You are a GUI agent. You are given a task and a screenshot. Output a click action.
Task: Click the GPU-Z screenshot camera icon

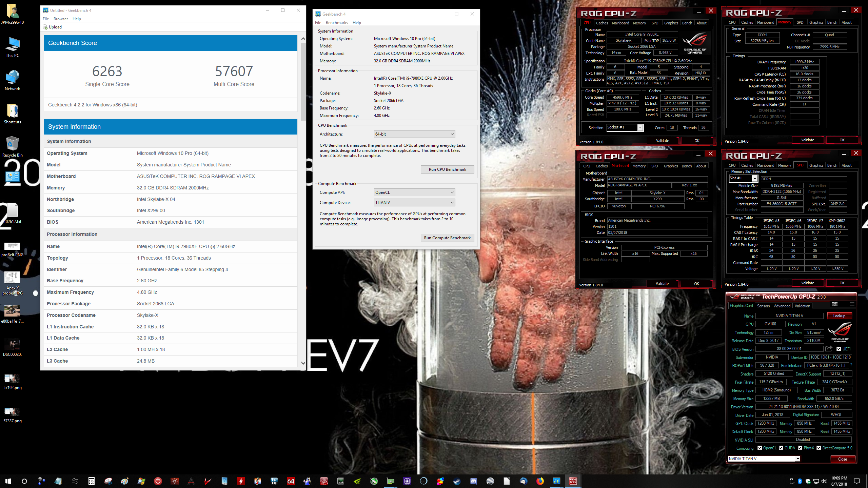834,304
